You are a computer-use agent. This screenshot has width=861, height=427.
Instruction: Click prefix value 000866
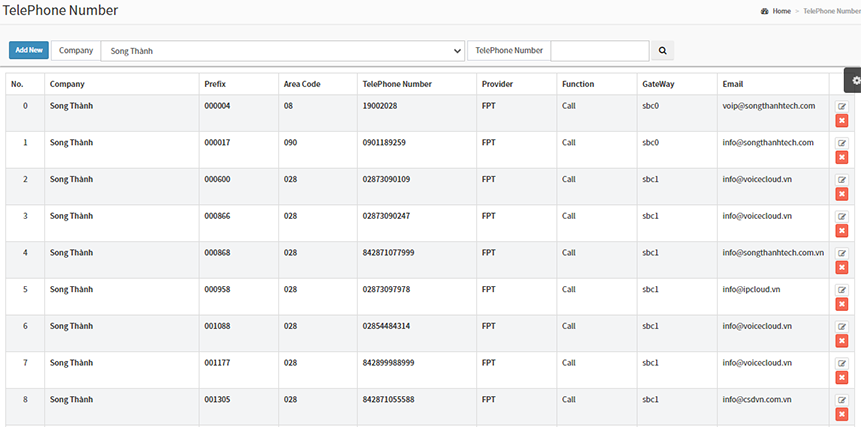tap(217, 216)
